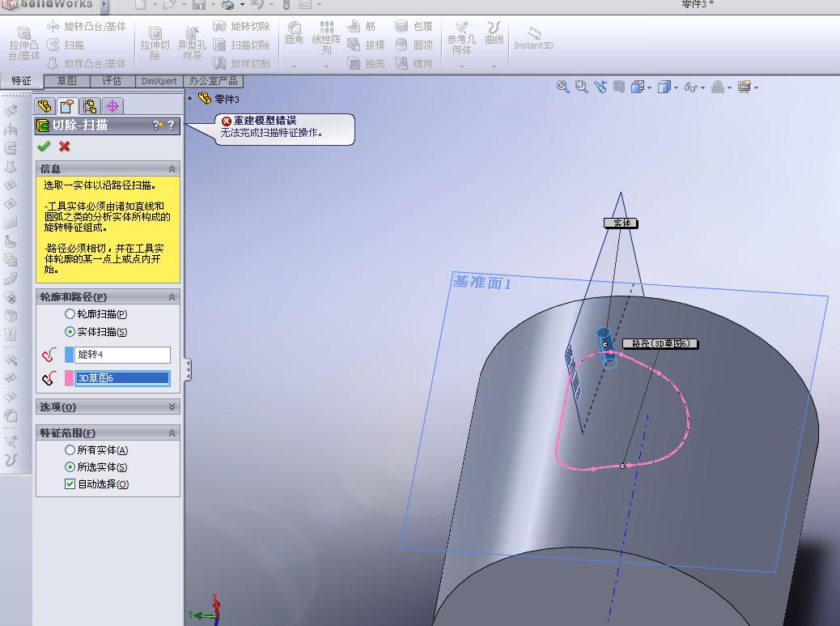Click the 线性阵列 linear pattern tool
This screenshot has height=626, width=840.
coord(326,37)
